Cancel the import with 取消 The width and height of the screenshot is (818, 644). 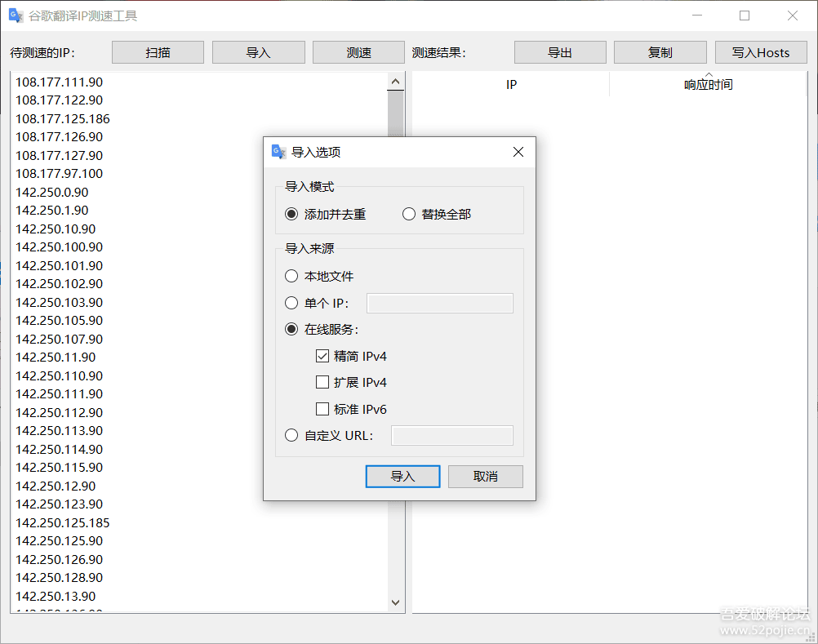coord(486,477)
